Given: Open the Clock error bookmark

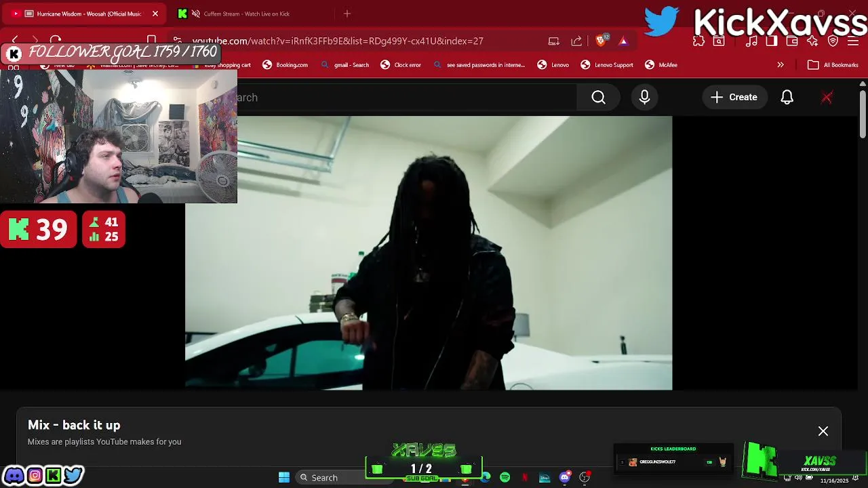Looking at the screenshot, I should 401,65.
